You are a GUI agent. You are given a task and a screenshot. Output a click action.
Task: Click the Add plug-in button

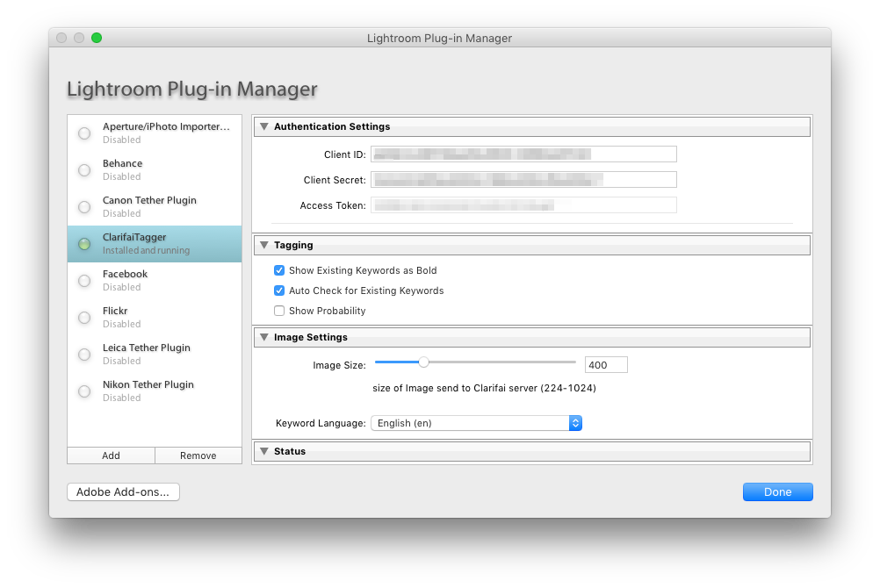(x=112, y=455)
